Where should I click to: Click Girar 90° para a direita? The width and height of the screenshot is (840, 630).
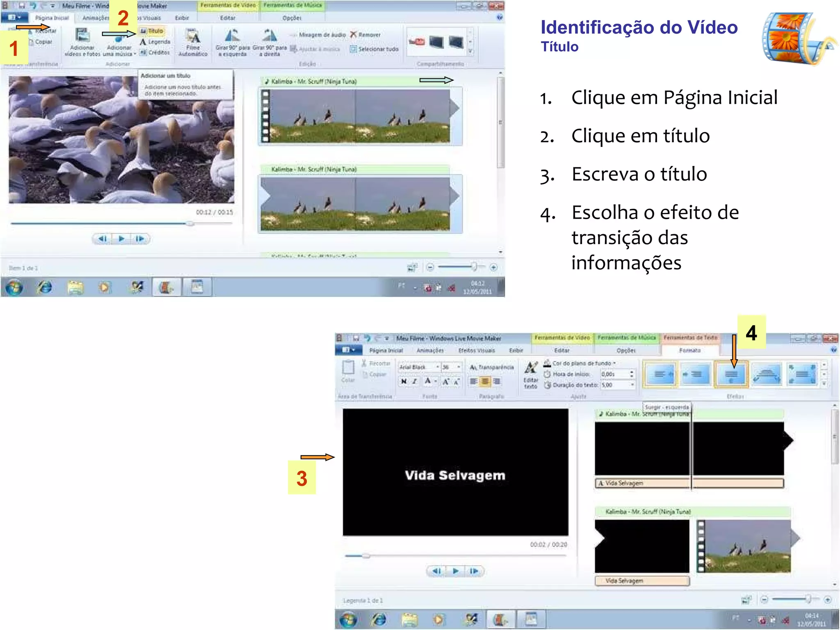(x=269, y=42)
